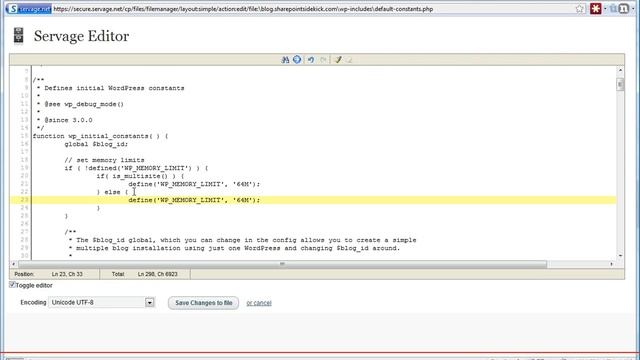The height and width of the screenshot is (360, 640).
Task: Click the 'Ln 23, Ch 33' position status
Action: (67, 274)
